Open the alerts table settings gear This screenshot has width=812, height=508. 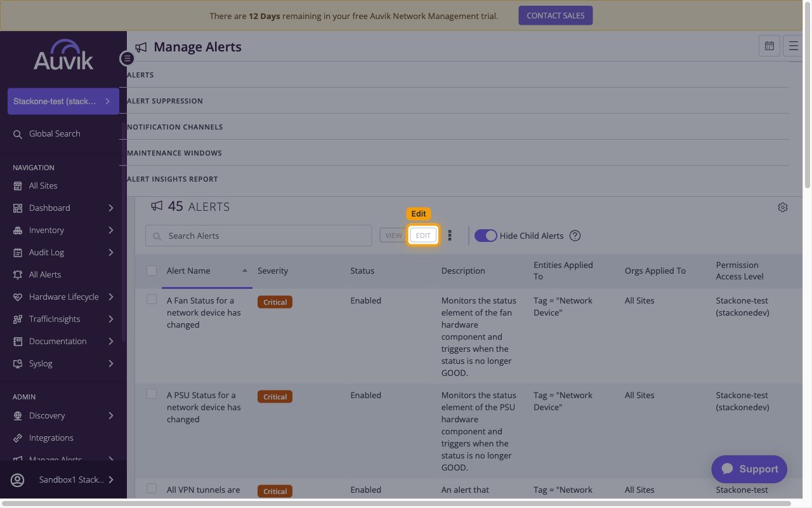coord(783,207)
